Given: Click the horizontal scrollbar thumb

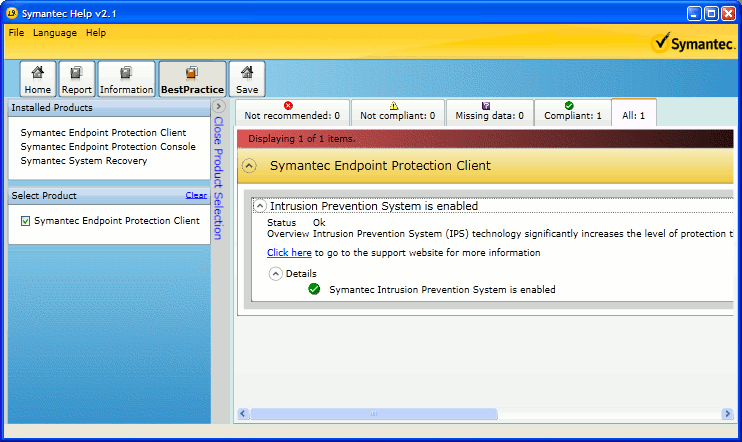Looking at the screenshot, I should (x=374, y=414).
